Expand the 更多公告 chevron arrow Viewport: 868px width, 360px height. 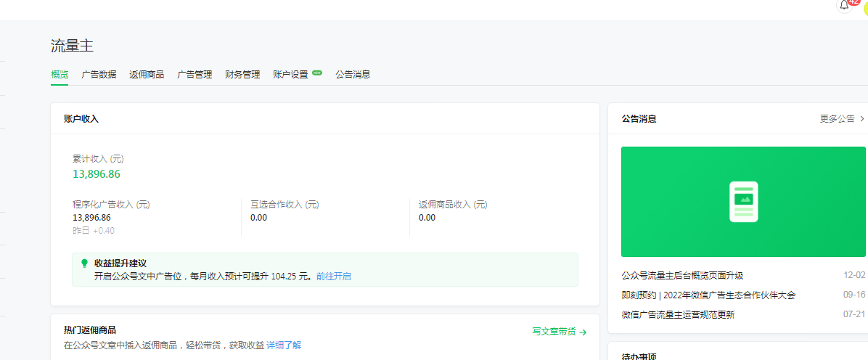point(862,118)
